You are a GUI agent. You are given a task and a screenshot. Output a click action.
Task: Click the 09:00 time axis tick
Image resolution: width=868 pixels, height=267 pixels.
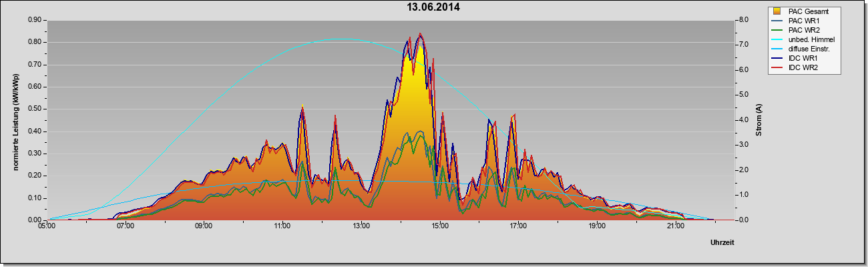point(204,227)
